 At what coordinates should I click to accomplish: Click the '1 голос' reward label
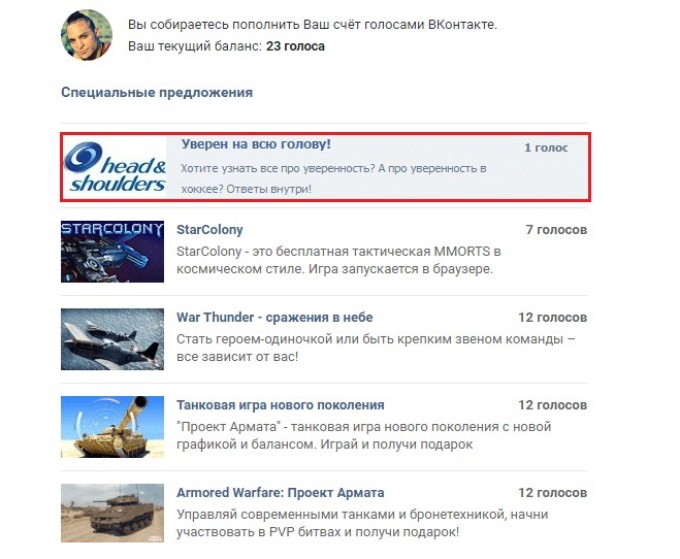coord(546,148)
